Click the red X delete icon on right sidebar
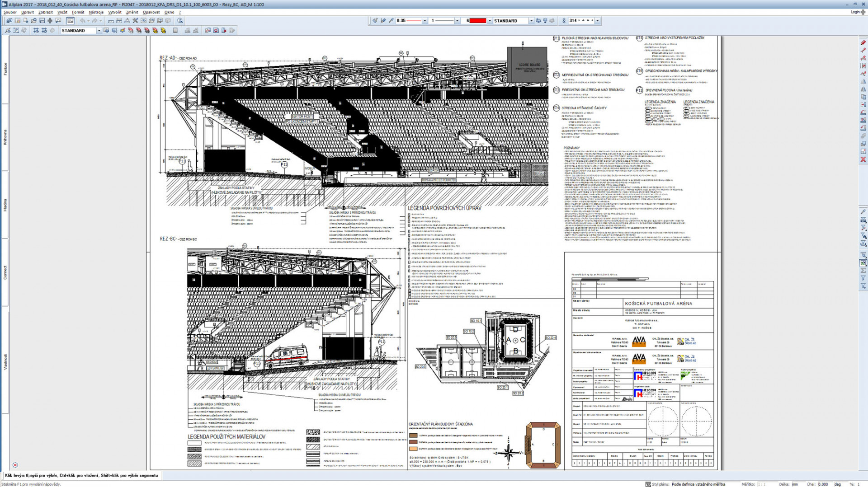The width and height of the screenshot is (868, 487). point(863,159)
